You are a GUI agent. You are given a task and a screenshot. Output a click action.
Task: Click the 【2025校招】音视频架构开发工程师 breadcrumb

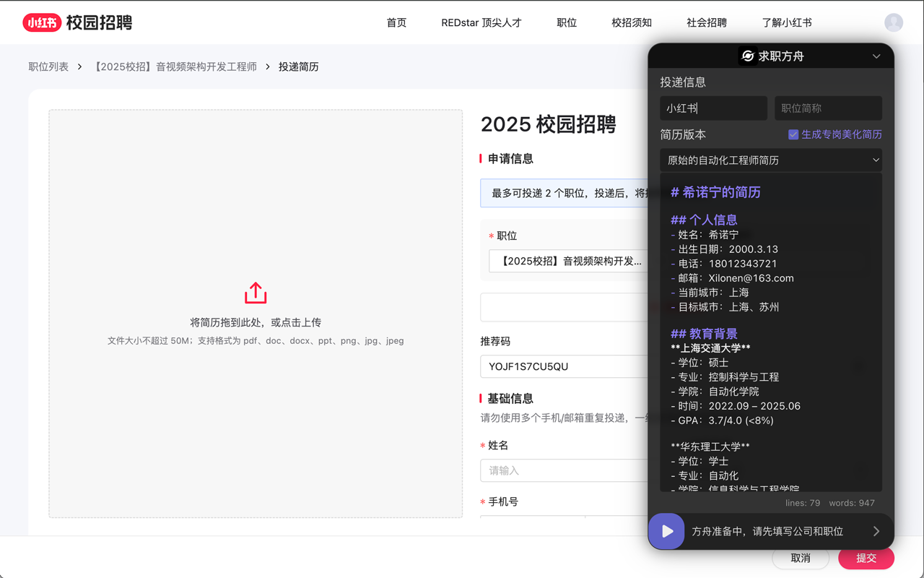point(174,66)
